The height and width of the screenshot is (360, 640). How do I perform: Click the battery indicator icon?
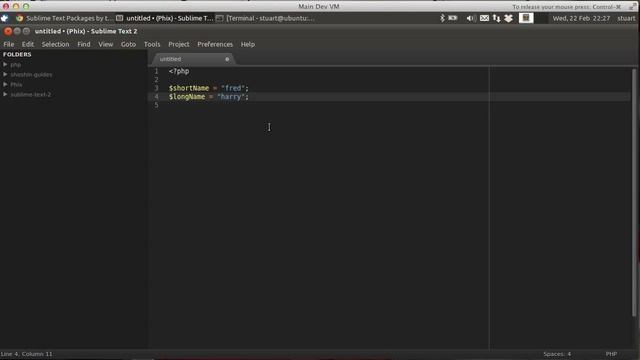[453, 18]
